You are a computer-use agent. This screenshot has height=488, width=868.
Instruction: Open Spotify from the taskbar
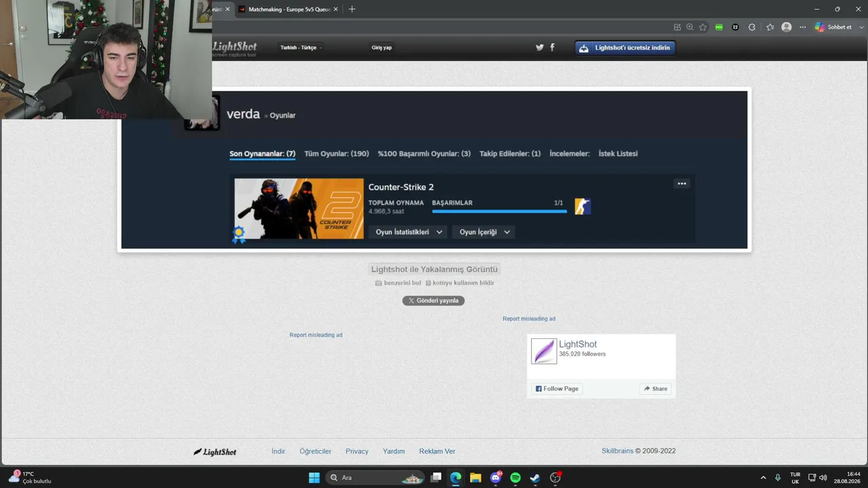[x=515, y=478]
